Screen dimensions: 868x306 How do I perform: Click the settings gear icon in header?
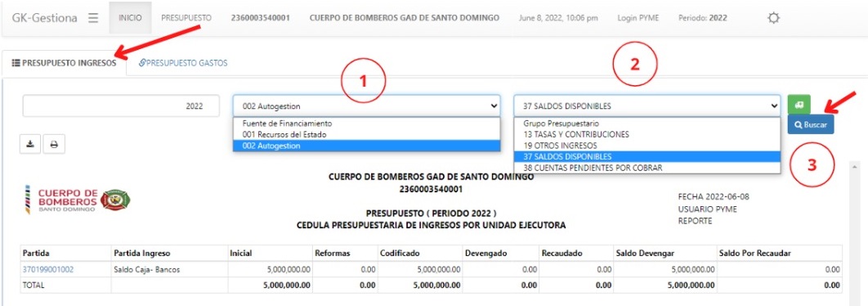pyautogui.click(x=773, y=18)
